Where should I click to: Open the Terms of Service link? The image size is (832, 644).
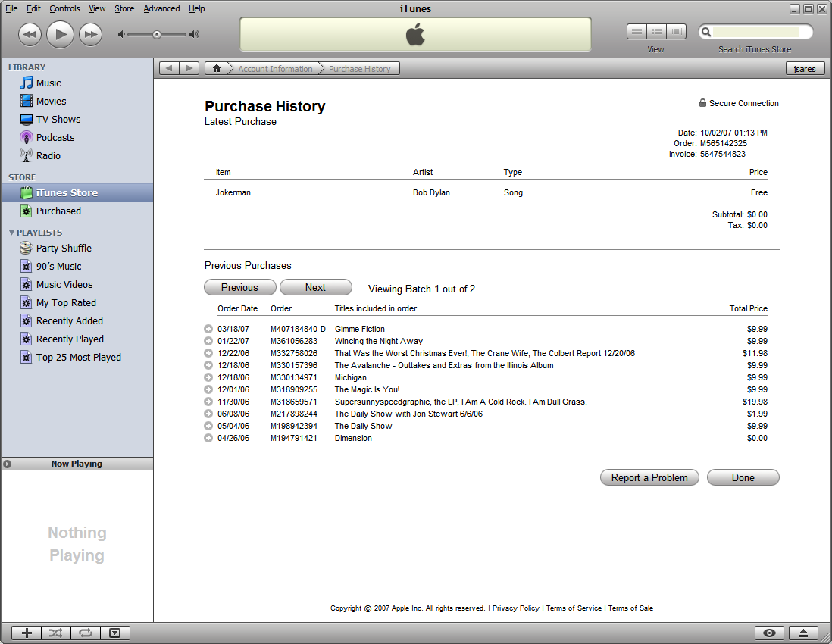[574, 608]
